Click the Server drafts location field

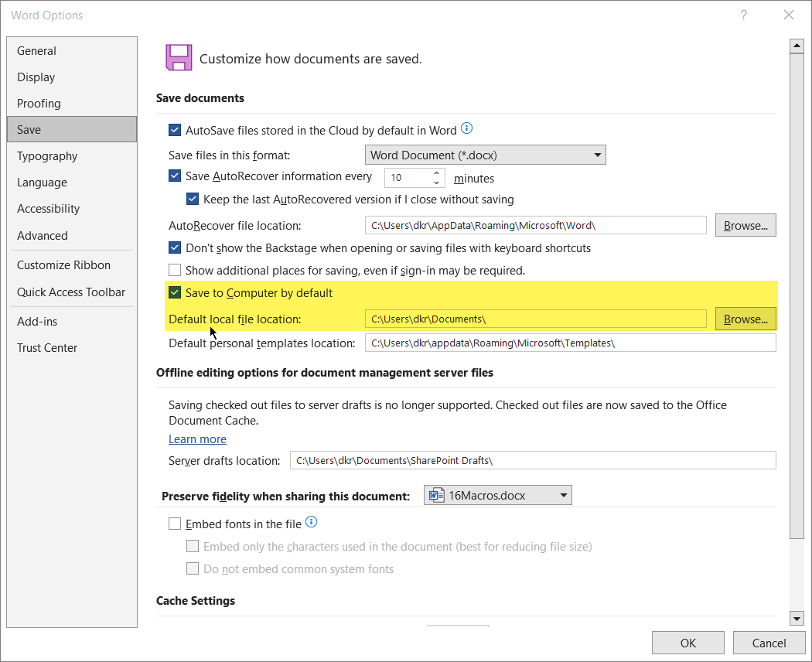click(x=533, y=460)
